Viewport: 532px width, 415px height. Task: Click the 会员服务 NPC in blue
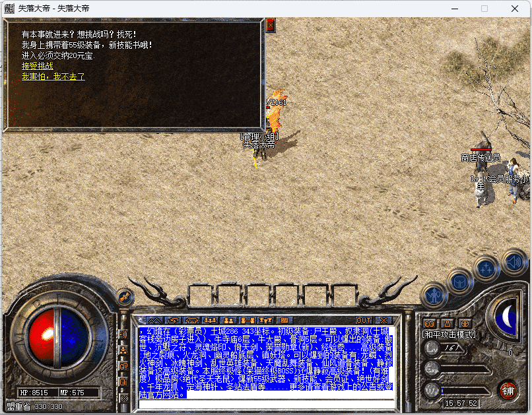514,181
